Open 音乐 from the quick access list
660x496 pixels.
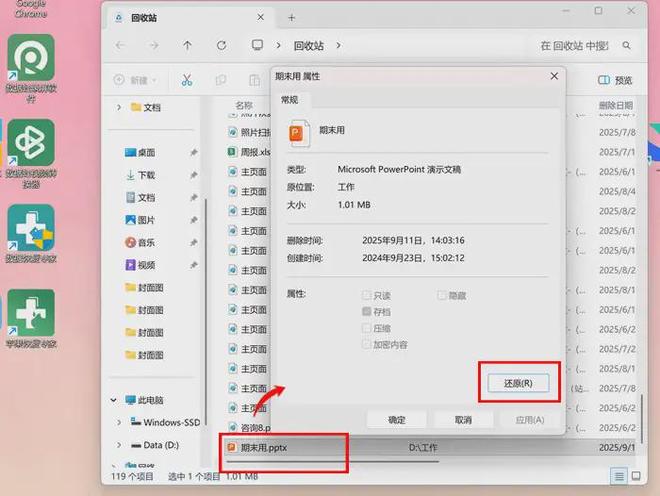tap(140, 243)
